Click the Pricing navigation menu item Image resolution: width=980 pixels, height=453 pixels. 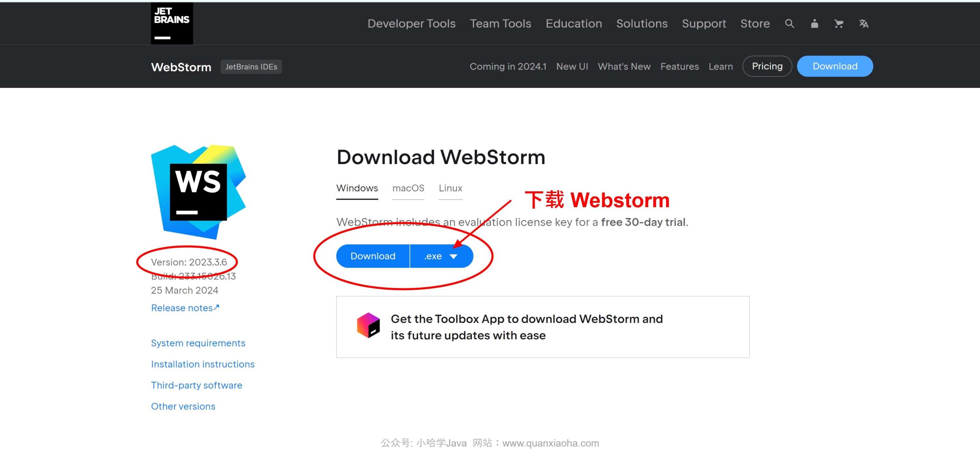[x=768, y=65]
